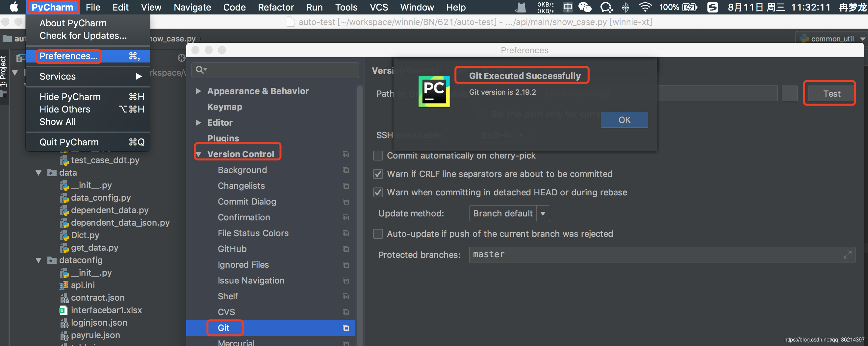
Task: Click the Sogou input method icon
Action: 712,7
